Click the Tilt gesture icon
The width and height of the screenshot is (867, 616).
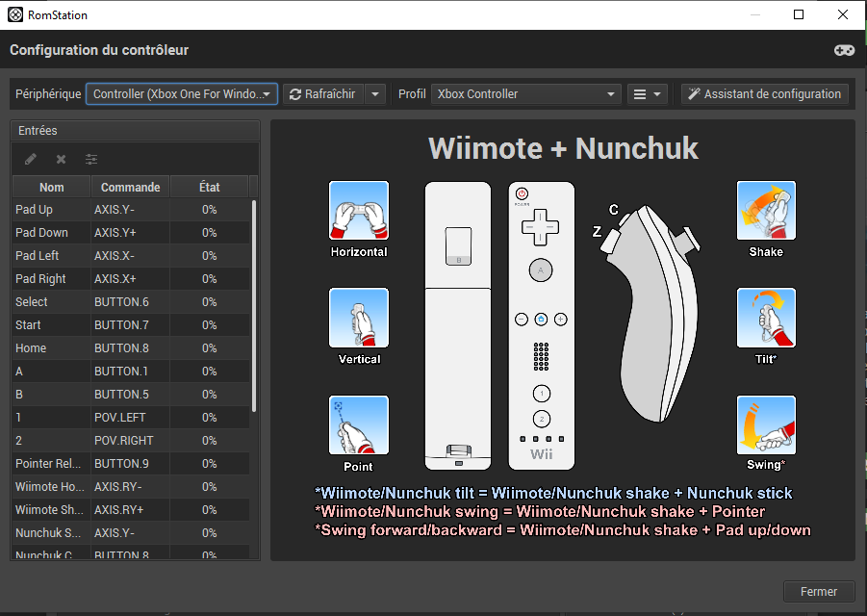coord(766,319)
